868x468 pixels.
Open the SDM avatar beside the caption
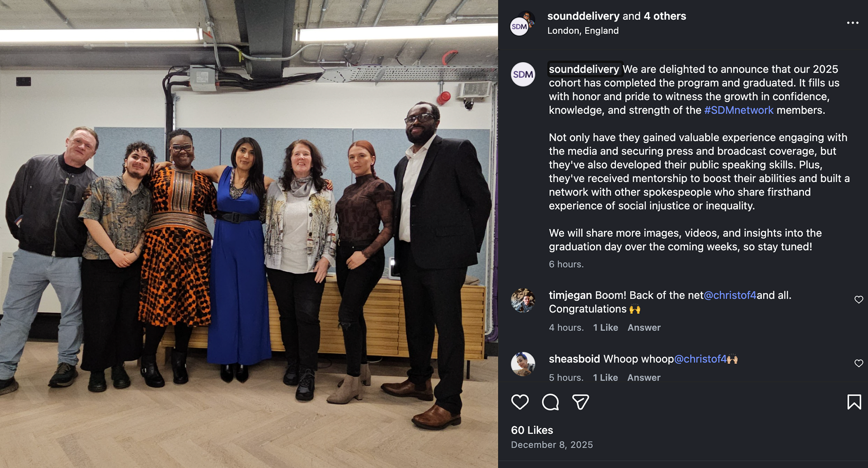[x=523, y=74]
